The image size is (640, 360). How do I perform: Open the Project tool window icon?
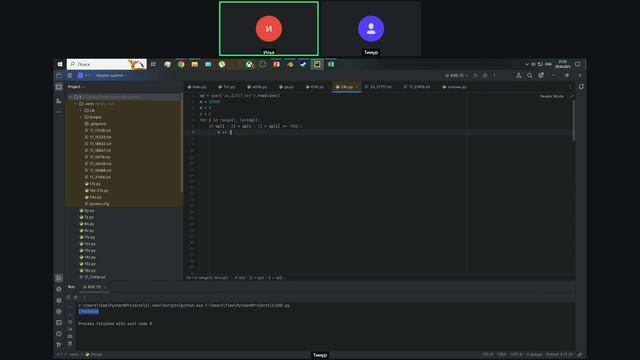click(x=59, y=87)
